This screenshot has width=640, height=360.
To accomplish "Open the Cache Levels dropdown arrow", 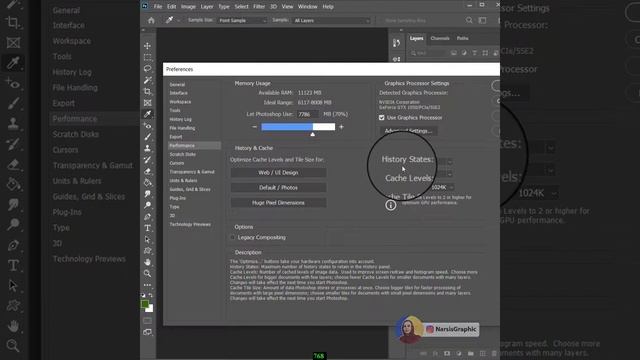I will click(449, 174).
